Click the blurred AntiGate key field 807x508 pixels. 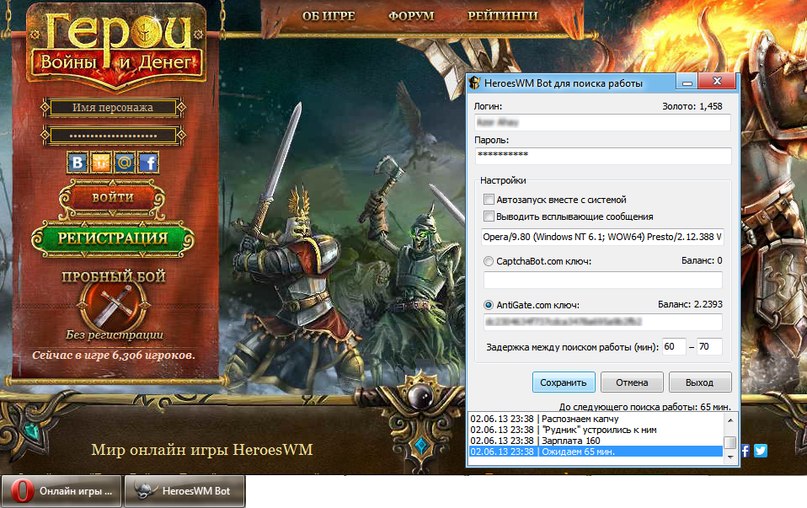pos(603,322)
